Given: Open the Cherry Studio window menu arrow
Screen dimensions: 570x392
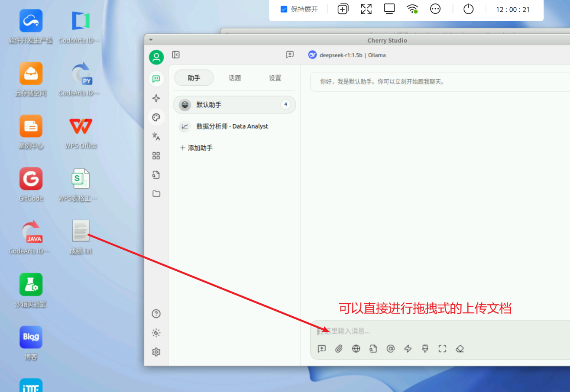Looking at the screenshot, I should (x=151, y=40).
